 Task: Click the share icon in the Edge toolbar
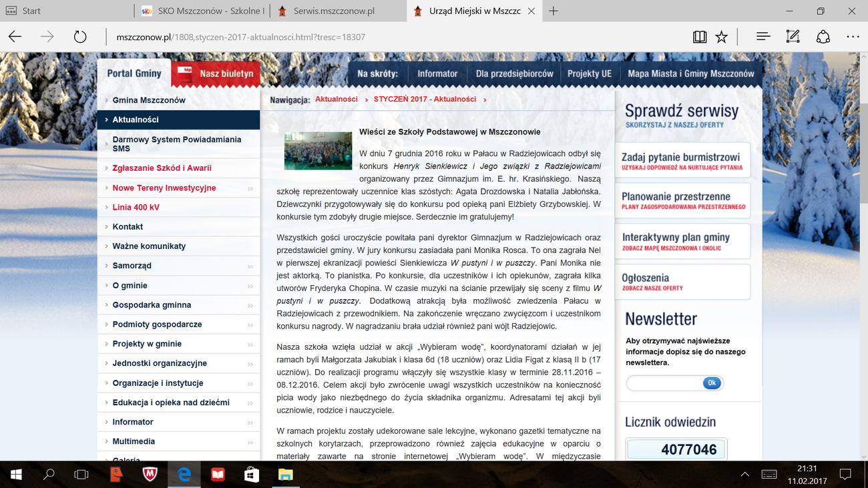click(823, 37)
